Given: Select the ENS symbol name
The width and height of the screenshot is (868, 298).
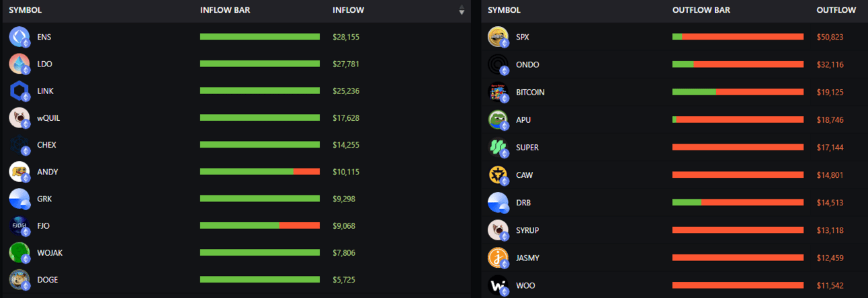Looking at the screenshot, I should pyautogui.click(x=44, y=37).
